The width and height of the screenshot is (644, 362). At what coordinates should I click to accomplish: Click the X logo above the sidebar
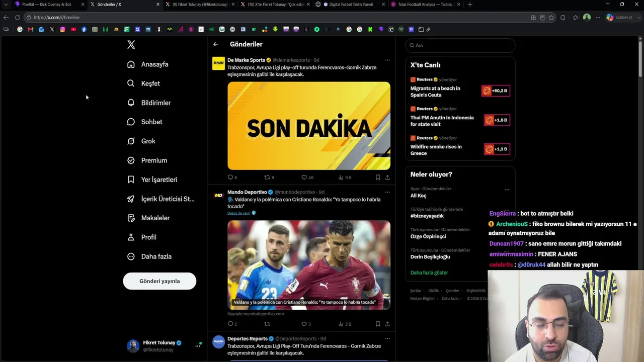[x=131, y=45]
